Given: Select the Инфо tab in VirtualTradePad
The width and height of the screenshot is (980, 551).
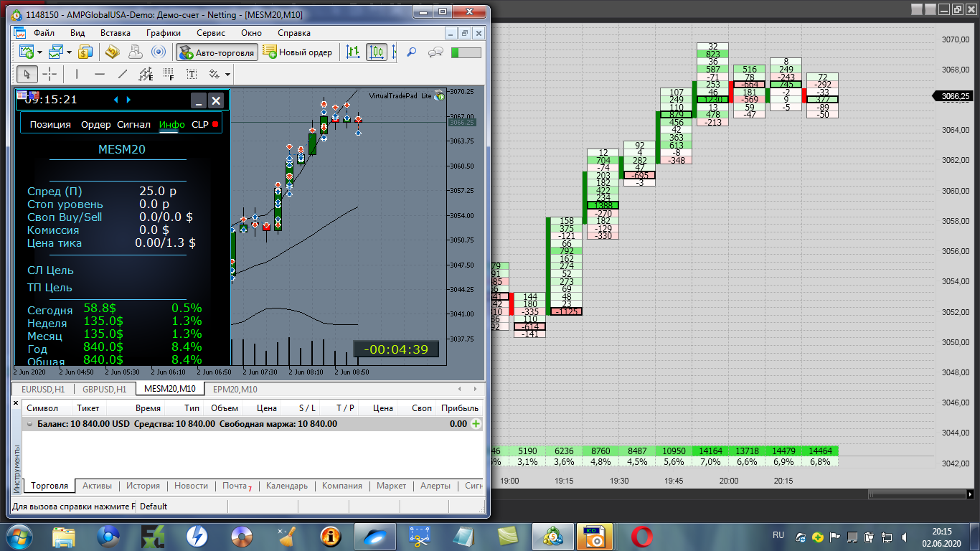Looking at the screenshot, I should point(172,124).
